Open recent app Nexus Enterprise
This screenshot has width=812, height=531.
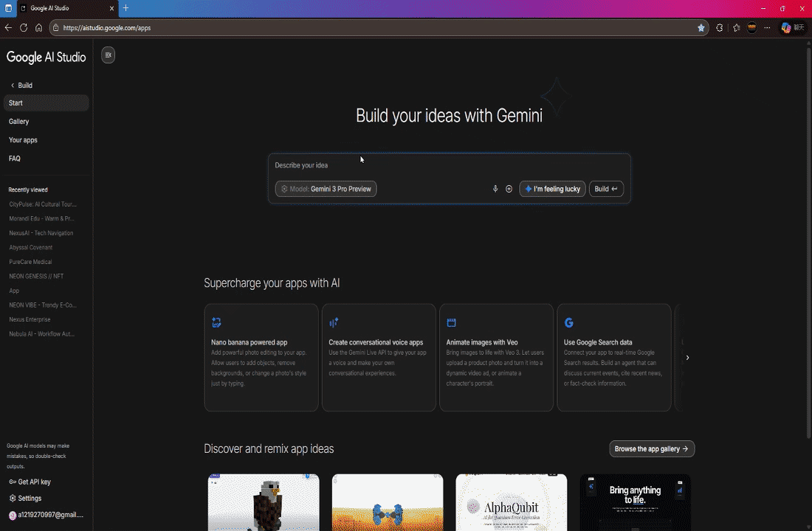tap(30, 320)
